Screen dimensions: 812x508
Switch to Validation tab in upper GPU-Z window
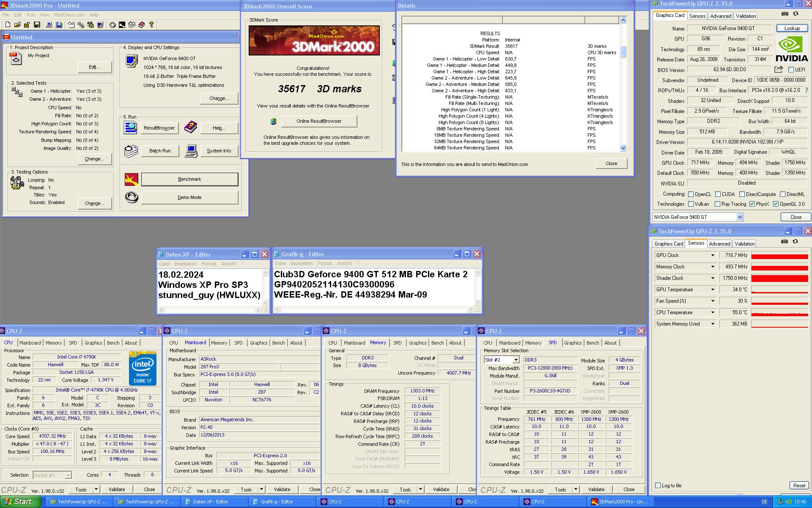[746, 16]
